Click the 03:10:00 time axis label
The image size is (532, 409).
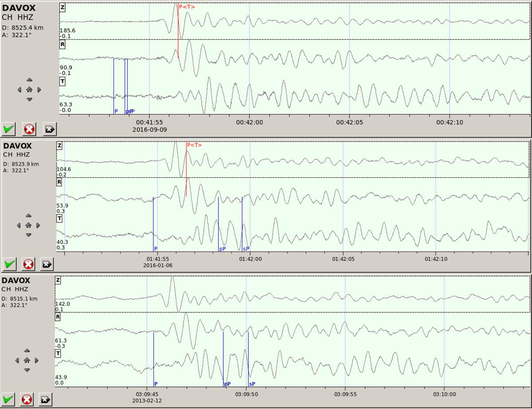pos(444,394)
